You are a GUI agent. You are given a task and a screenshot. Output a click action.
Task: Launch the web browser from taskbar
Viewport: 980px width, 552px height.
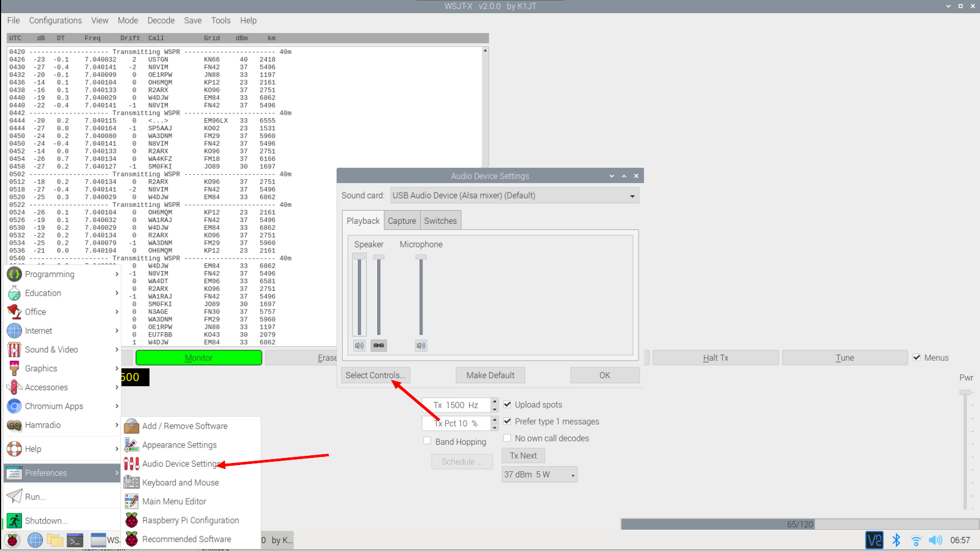coord(35,540)
